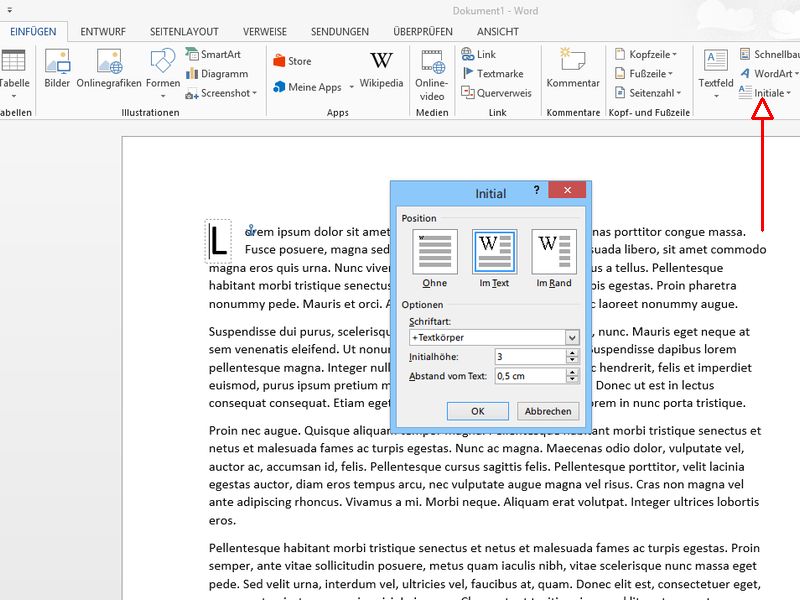Open the Formen shapes gallery
800x600 pixels.
click(163, 72)
